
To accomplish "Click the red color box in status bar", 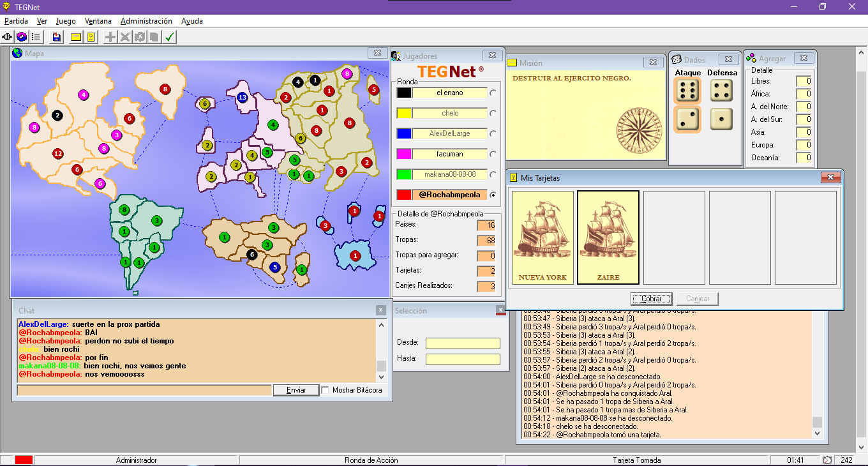I will (x=24, y=460).
